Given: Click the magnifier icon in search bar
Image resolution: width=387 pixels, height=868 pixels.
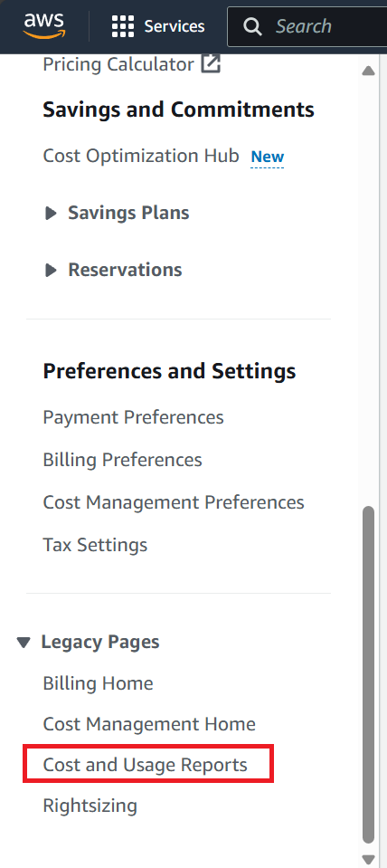Looking at the screenshot, I should tap(252, 26).
